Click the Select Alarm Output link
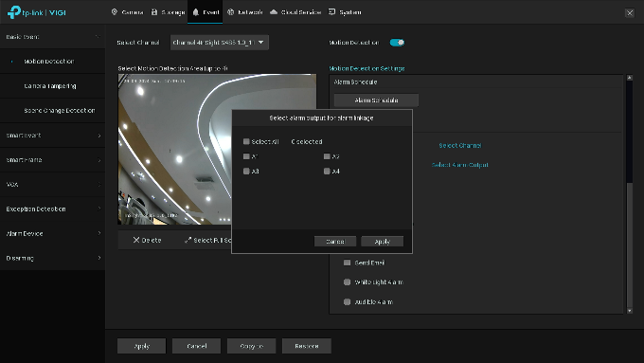Screen dimensions: 644x363 pyautogui.click(x=459, y=165)
